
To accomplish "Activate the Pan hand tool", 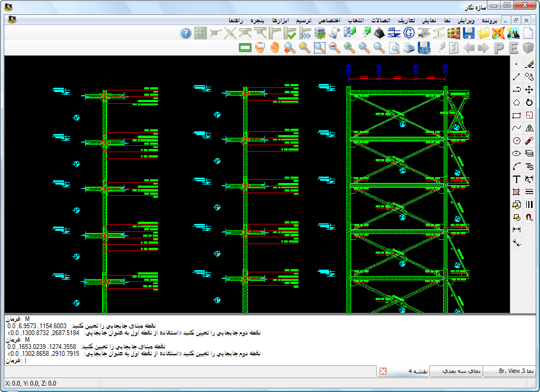I will pos(275,48).
